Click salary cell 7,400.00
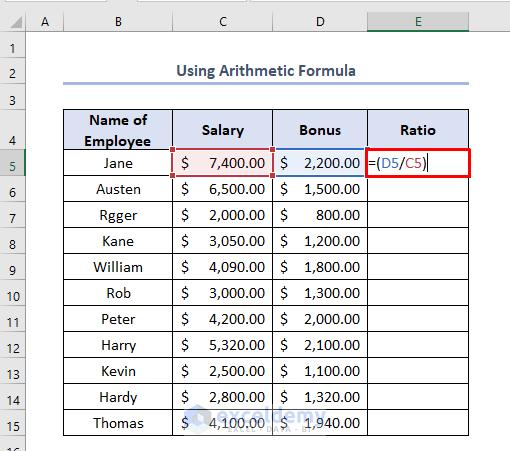Viewport: 510px width, 451px height. [x=223, y=163]
